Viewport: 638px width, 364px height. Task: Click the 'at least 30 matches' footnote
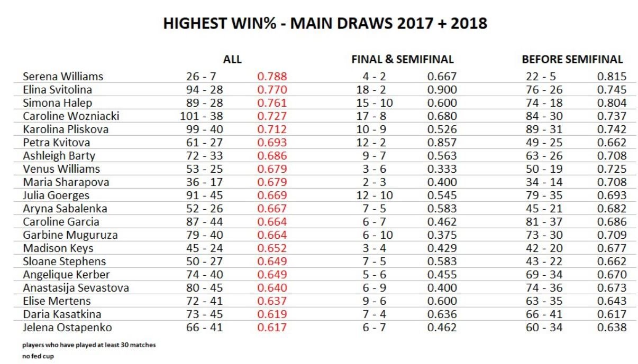click(89, 345)
